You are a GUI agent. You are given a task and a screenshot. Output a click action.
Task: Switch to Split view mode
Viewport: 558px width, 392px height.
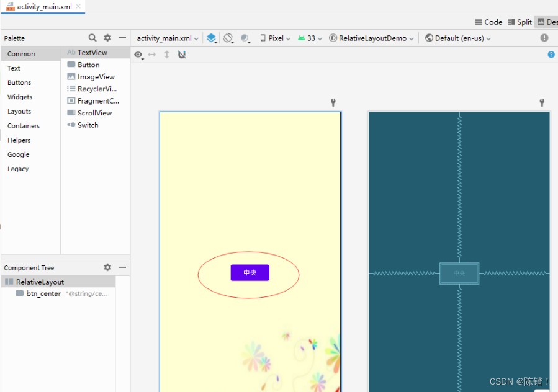pyautogui.click(x=520, y=22)
